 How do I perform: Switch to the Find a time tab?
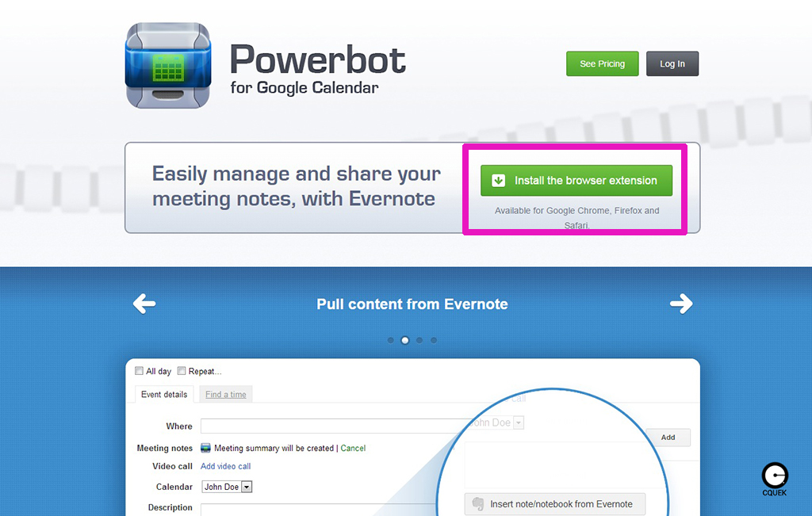[x=226, y=395]
